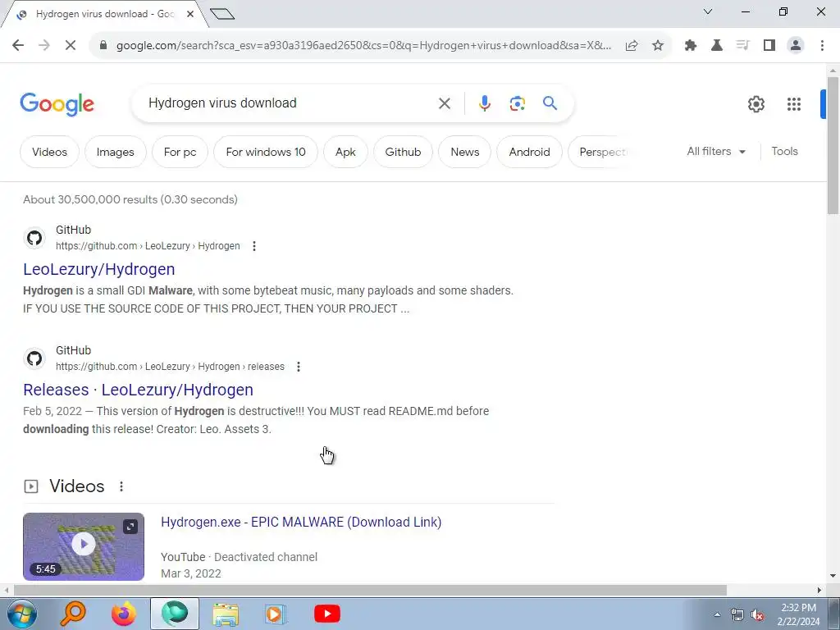Click the address bar URL

pyautogui.click(x=363, y=46)
